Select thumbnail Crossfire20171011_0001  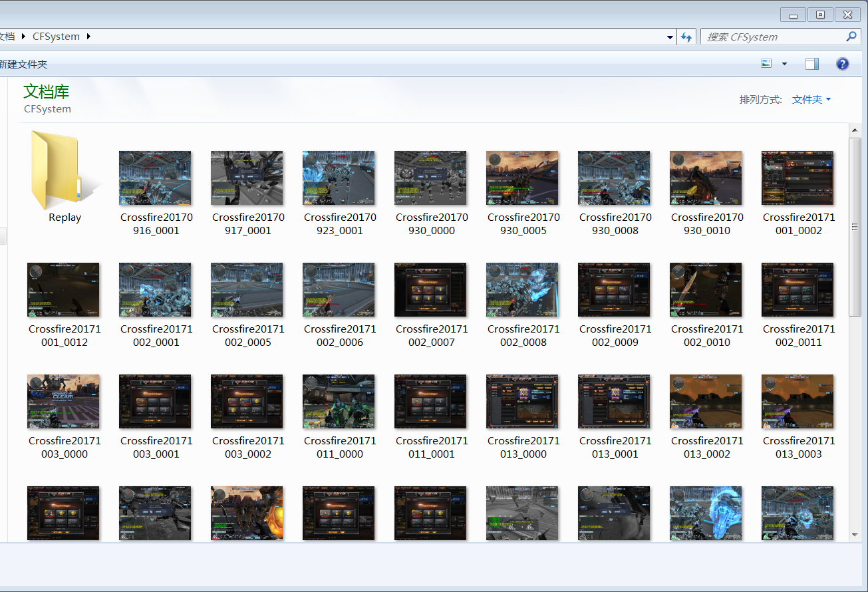pyautogui.click(x=430, y=402)
